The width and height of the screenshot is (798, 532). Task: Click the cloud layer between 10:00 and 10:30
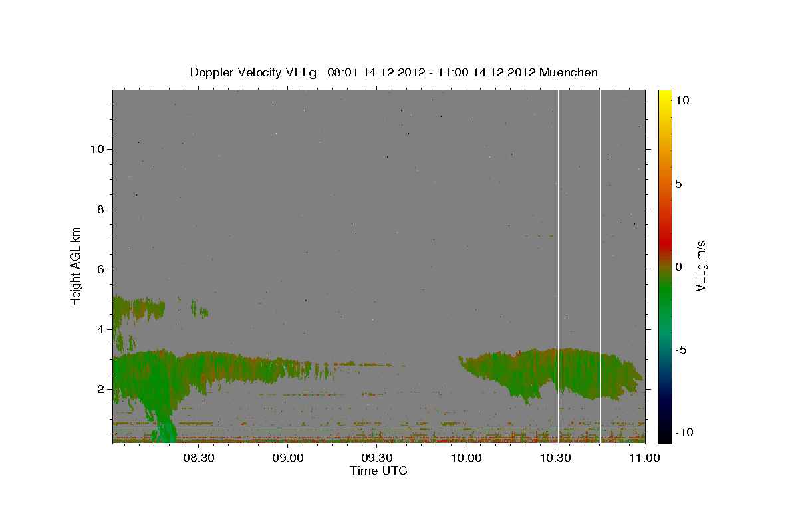coord(512,372)
